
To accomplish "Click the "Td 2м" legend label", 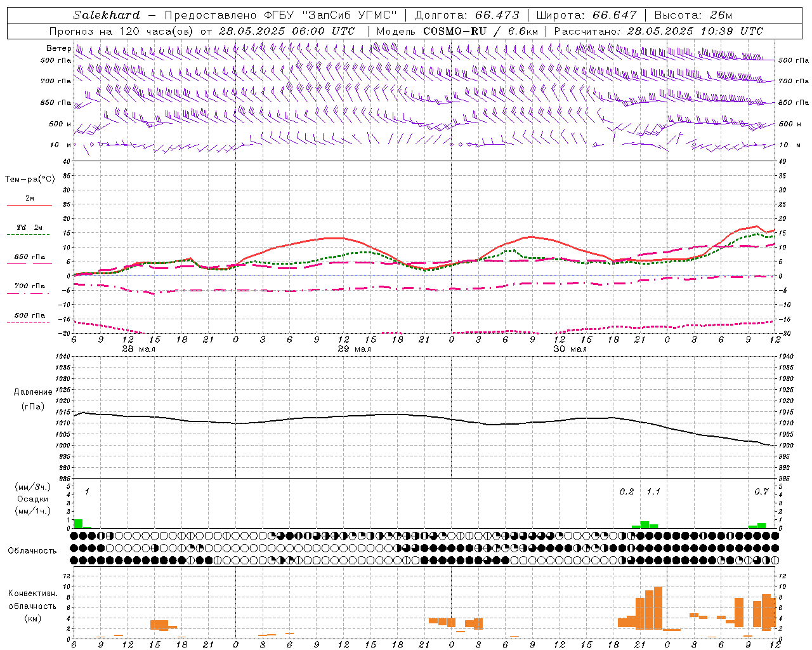I will click(x=30, y=227).
